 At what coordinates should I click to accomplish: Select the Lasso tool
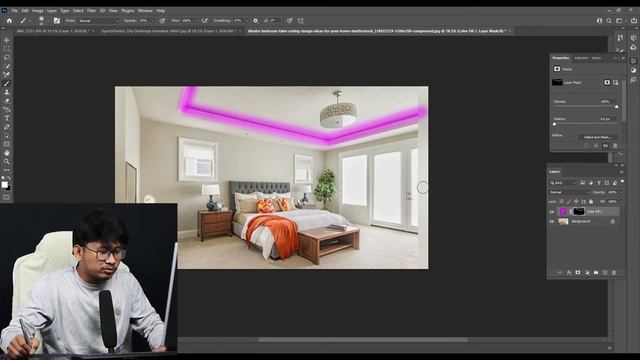pos(7,57)
